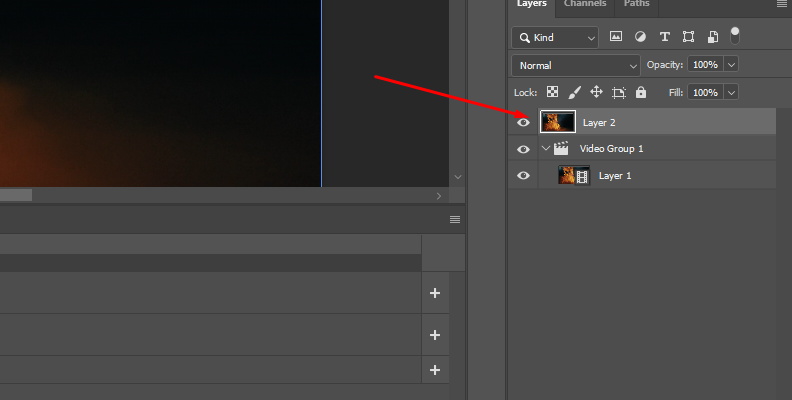Open the Normal blend mode dropdown

point(576,65)
